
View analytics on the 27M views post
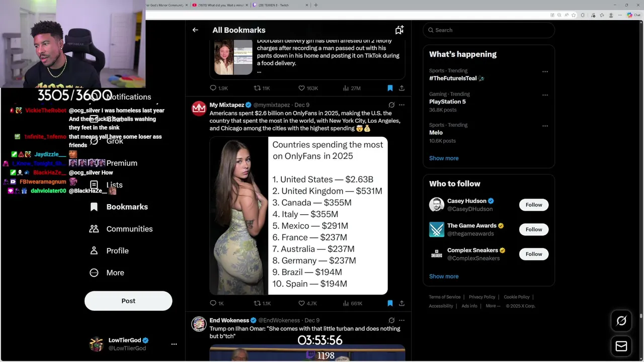coord(351,88)
